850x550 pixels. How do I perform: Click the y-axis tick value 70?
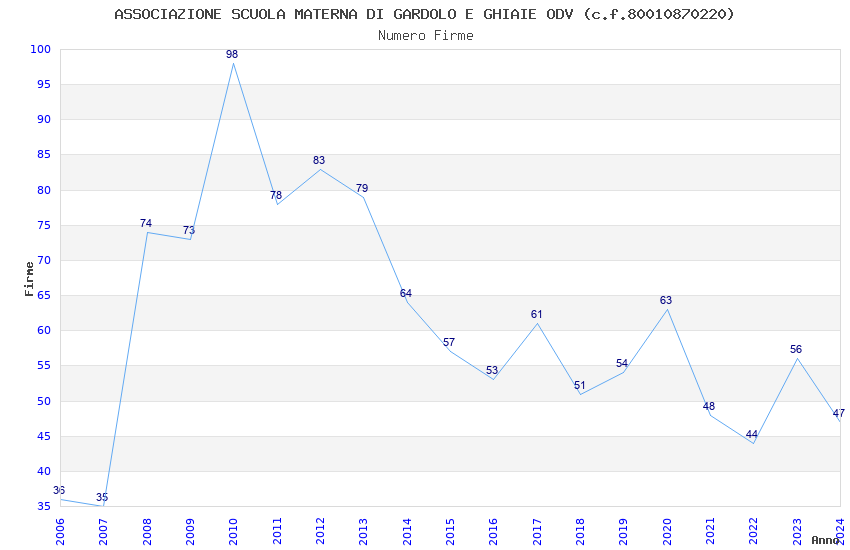pos(44,261)
